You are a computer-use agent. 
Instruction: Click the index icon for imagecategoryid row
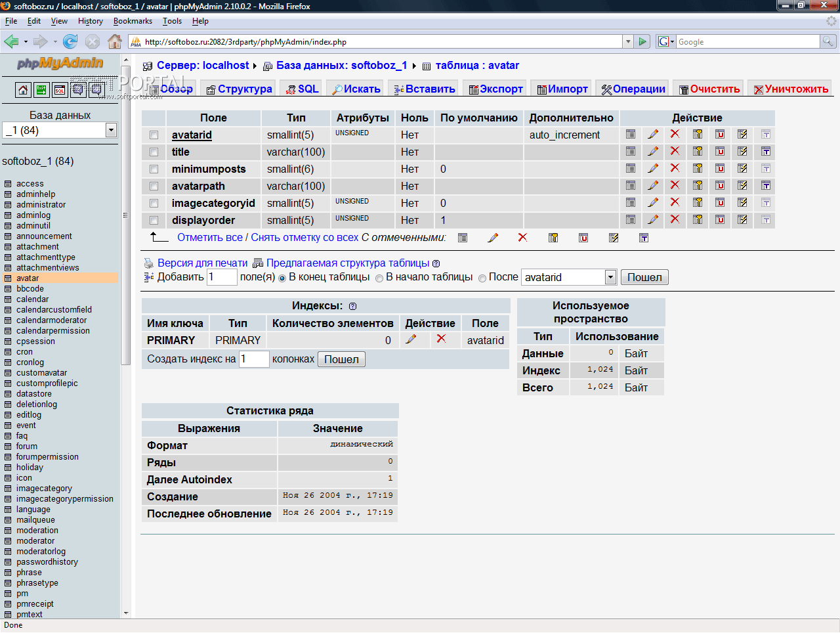pos(742,202)
